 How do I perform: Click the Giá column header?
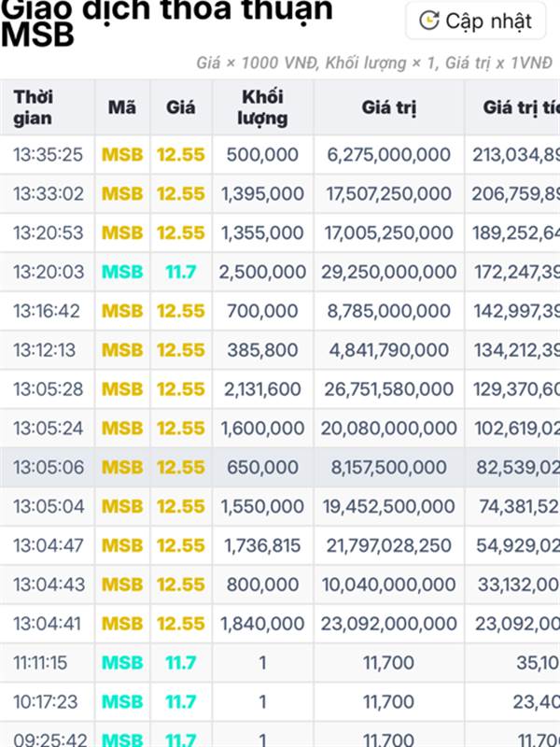click(180, 107)
